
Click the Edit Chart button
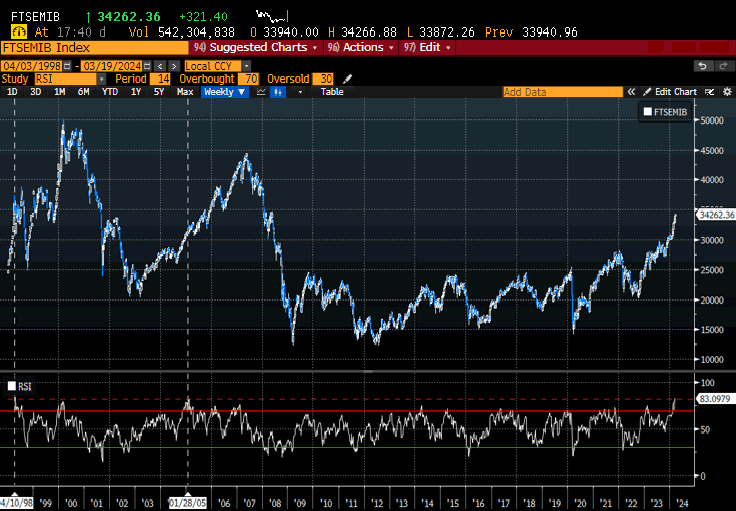coord(675,91)
